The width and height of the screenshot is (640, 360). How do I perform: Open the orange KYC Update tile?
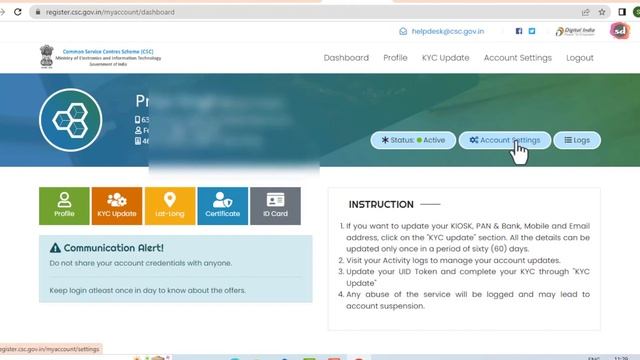tap(117, 206)
